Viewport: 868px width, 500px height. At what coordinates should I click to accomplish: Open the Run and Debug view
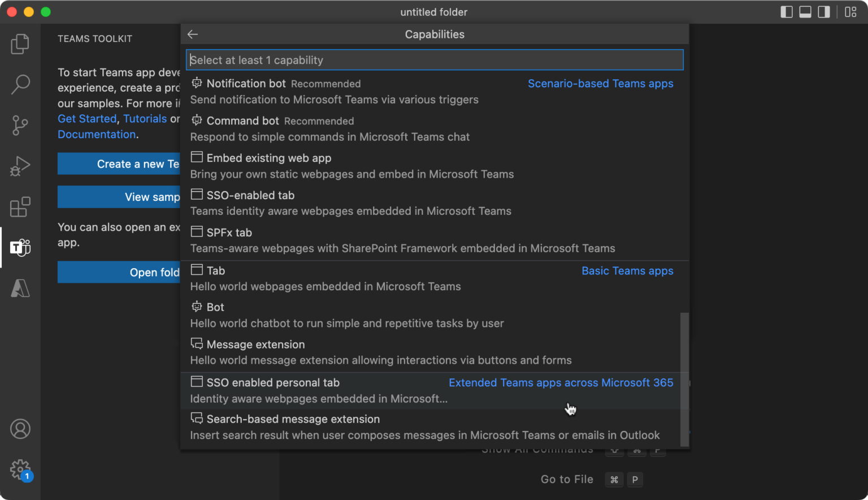click(20, 166)
